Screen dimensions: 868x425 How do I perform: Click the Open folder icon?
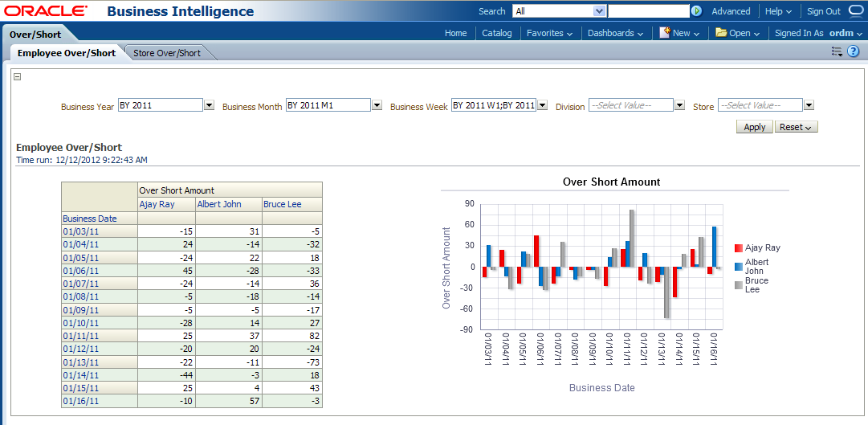(x=721, y=33)
